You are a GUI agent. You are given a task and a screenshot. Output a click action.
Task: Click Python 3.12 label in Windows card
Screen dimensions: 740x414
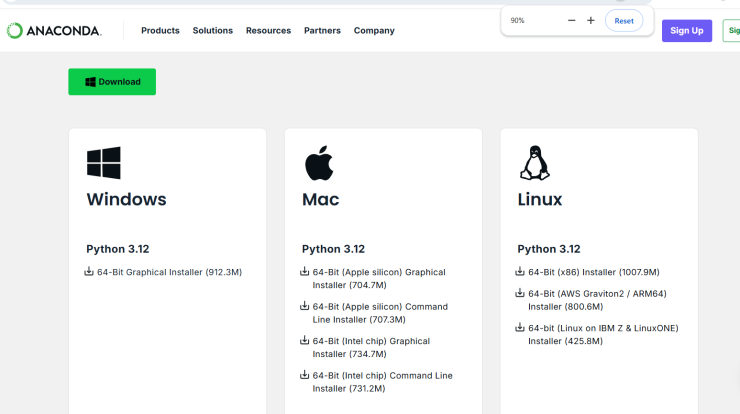[x=118, y=249]
